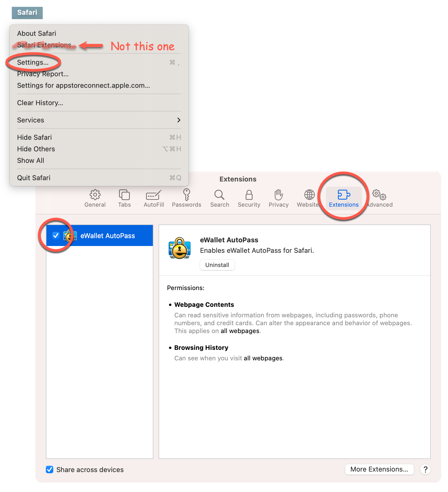The width and height of the screenshot is (448, 492).
Task: Open the Safari menu bar item
Action: tap(27, 13)
